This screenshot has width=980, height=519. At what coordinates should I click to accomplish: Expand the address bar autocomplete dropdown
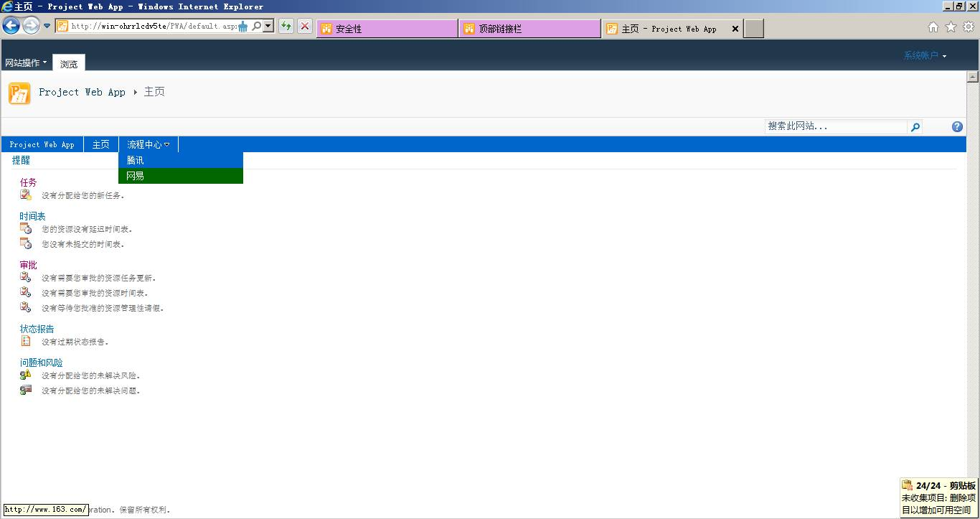[x=268, y=27]
